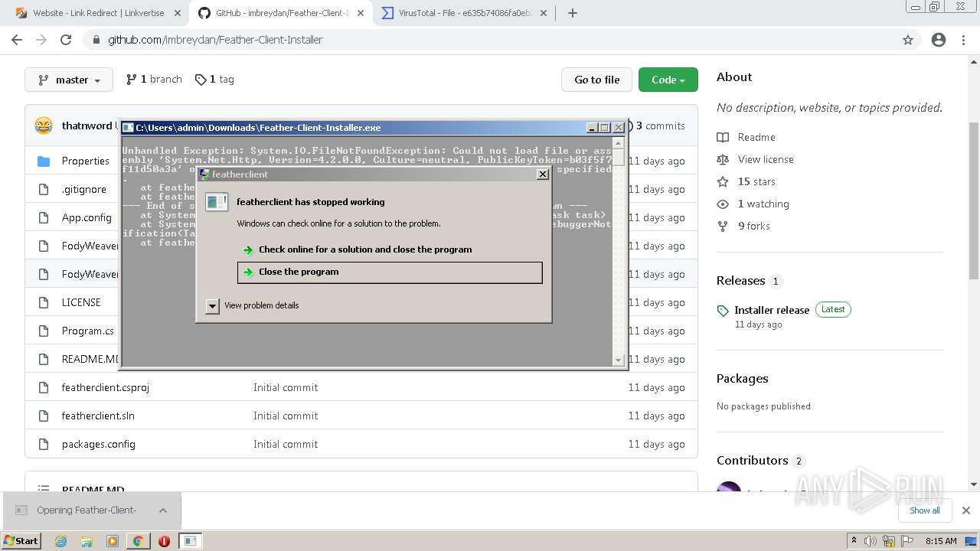Switch to the VirusTotal tab
The width and height of the screenshot is (980, 551).
[464, 13]
